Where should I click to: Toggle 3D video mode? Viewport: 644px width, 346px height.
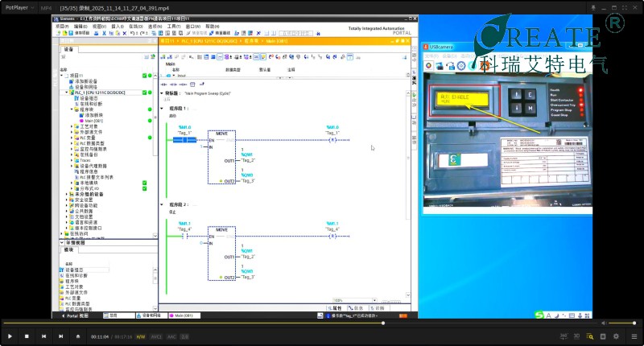[576, 336]
